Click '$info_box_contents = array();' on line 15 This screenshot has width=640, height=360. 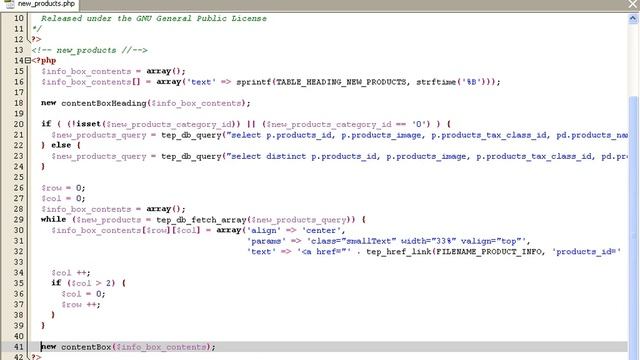pos(113,71)
